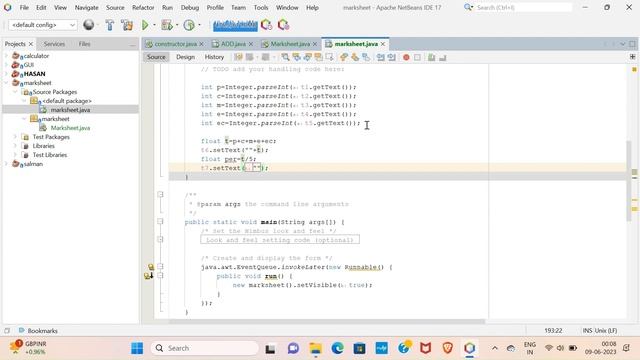
Task: Close the Projects panel tab
Action: (31, 44)
